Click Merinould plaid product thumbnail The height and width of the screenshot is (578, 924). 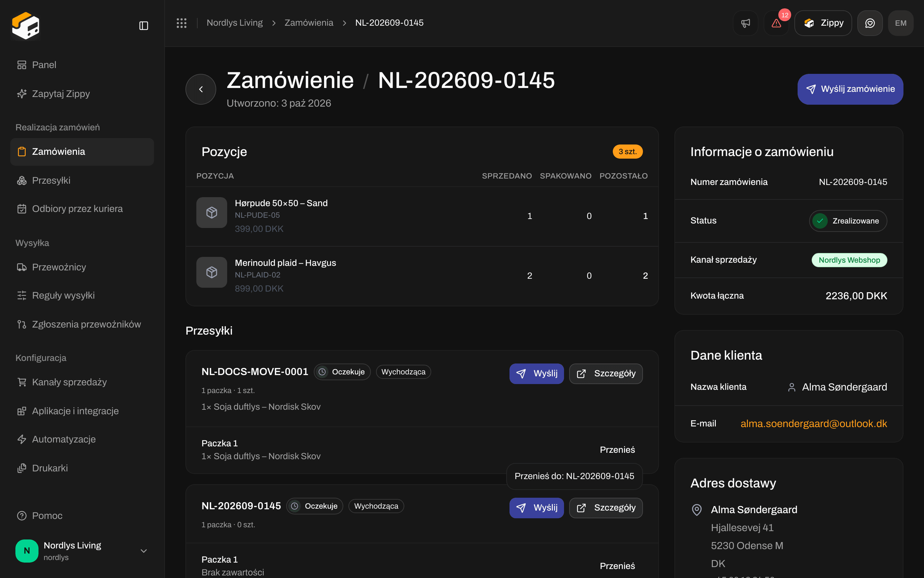211,272
